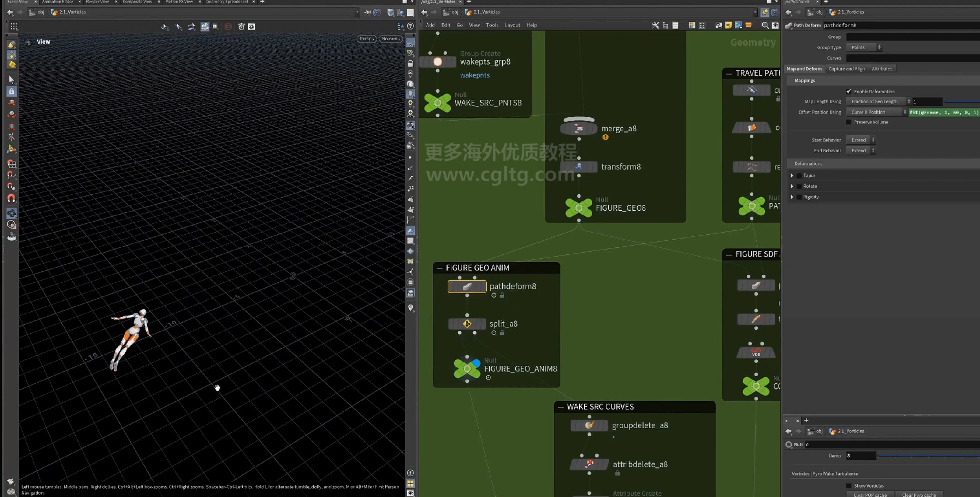This screenshot has width=980, height=497.
Task: Open network editor search magnifier
Action: pyautogui.click(x=765, y=25)
